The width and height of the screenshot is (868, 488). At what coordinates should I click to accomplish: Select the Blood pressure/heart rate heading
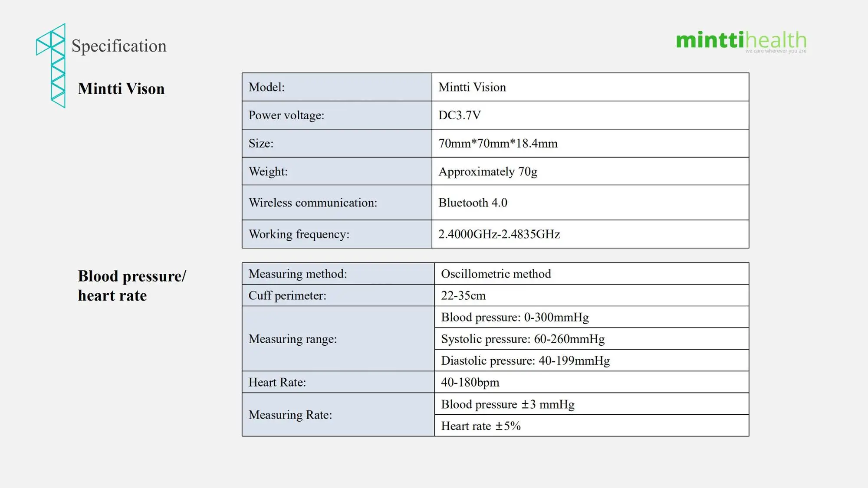132,286
